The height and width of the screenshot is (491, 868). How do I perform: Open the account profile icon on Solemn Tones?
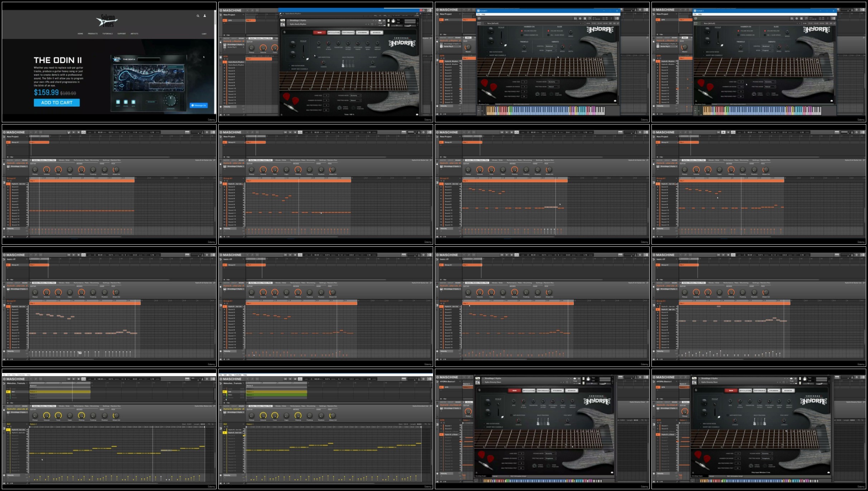coord(205,16)
